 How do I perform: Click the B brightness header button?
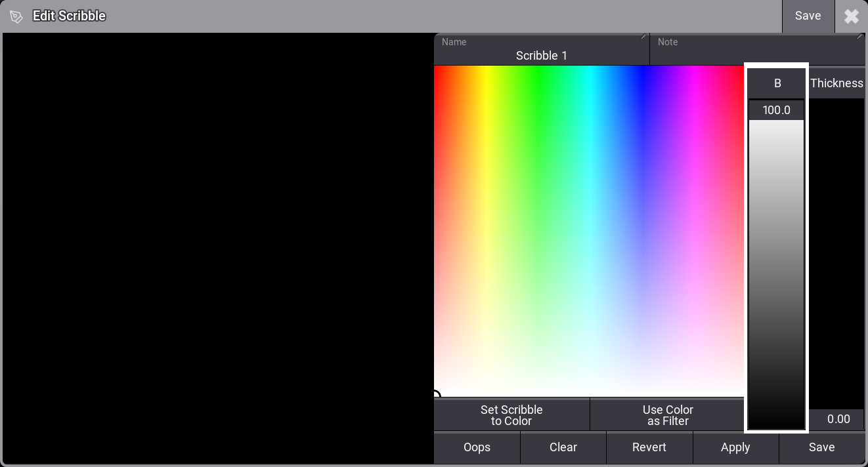777,83
